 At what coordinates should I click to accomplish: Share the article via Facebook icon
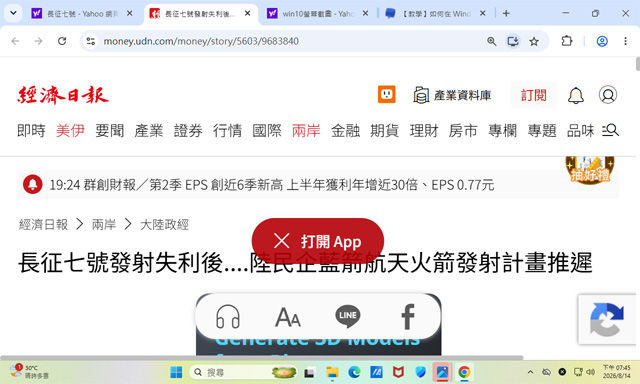coord(408,317)
